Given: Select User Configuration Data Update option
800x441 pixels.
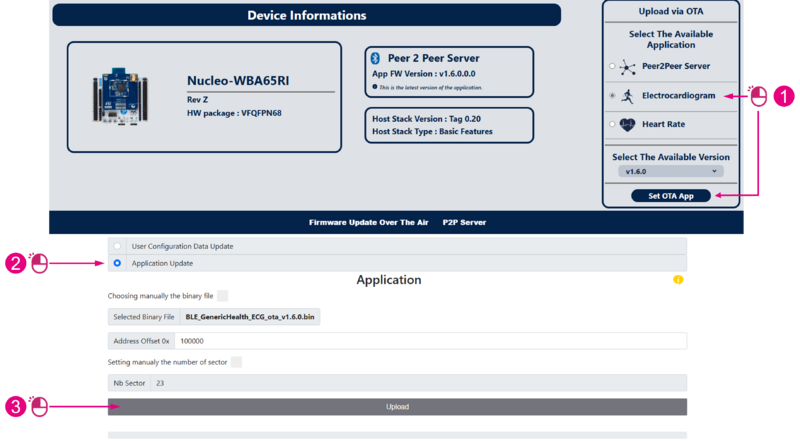Looking at the screenshot, I should pyautogui.click(x=117, y=246).
